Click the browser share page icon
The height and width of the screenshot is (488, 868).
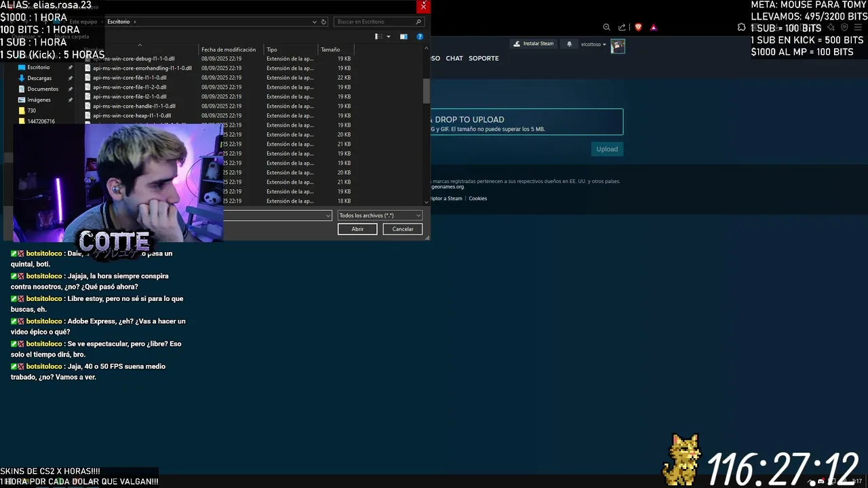(x=622, y=27)
